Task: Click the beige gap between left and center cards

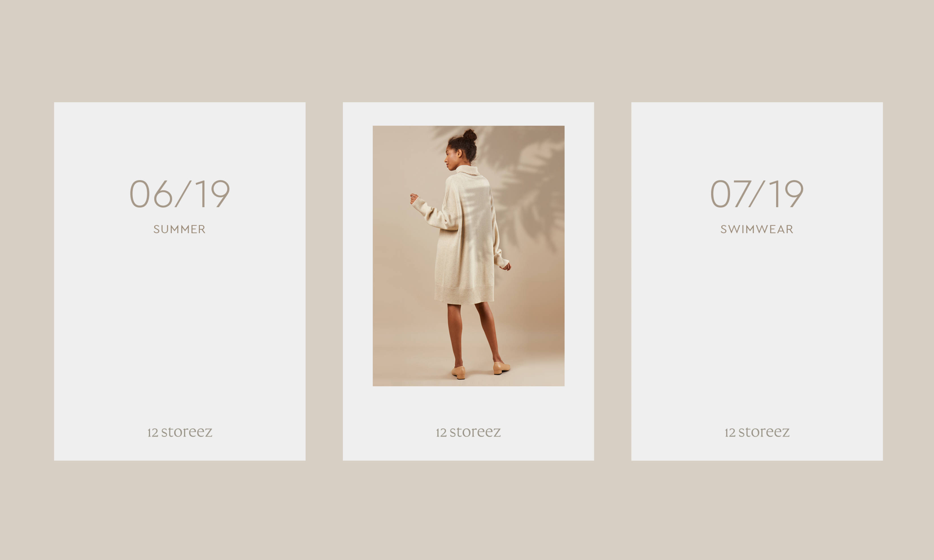Action: tap(324, 281)
